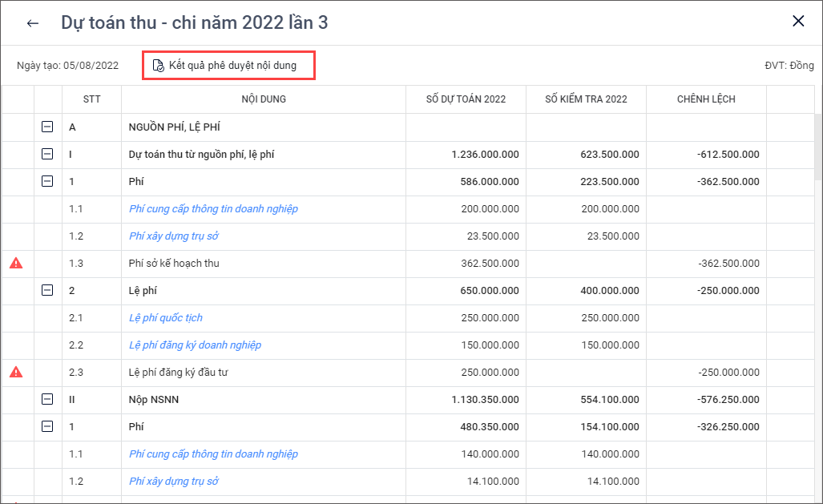Click warning icon on row 2.3
Viewport: 823px width, 504px height.
[x=16, y=372]
